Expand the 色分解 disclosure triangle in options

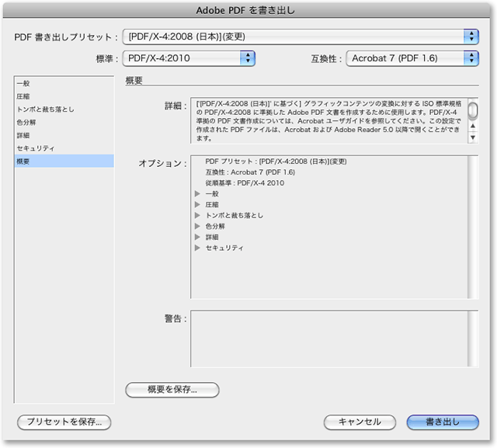tap(197, 227)
